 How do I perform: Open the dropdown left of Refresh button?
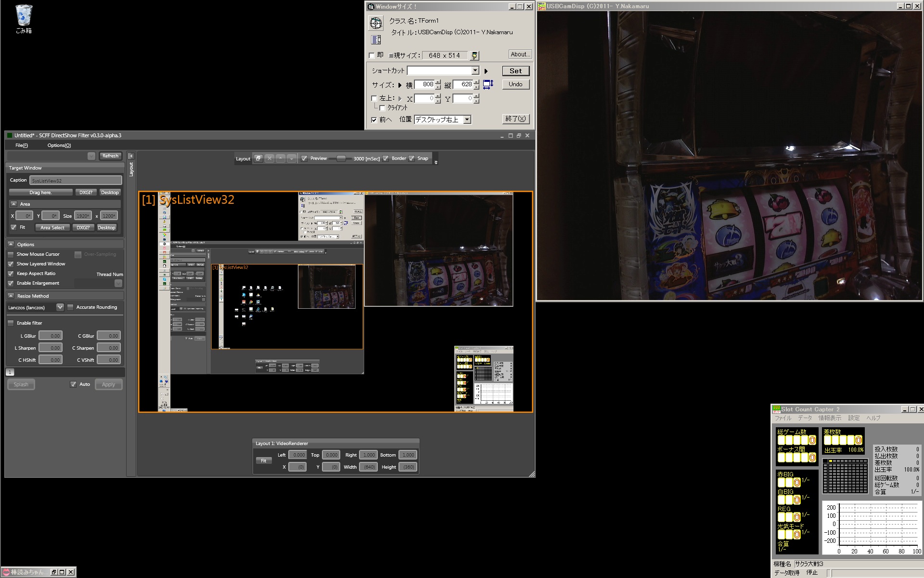pyautogui.click(x=91, y=156)
